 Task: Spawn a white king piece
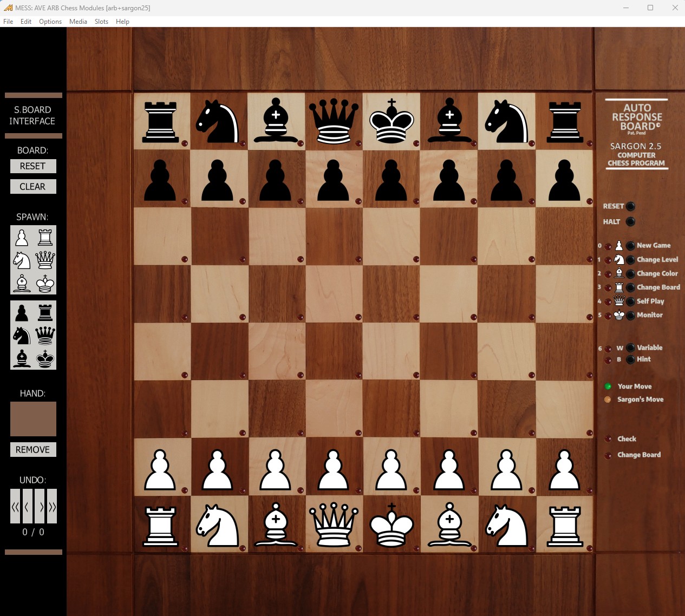[45, 283]
